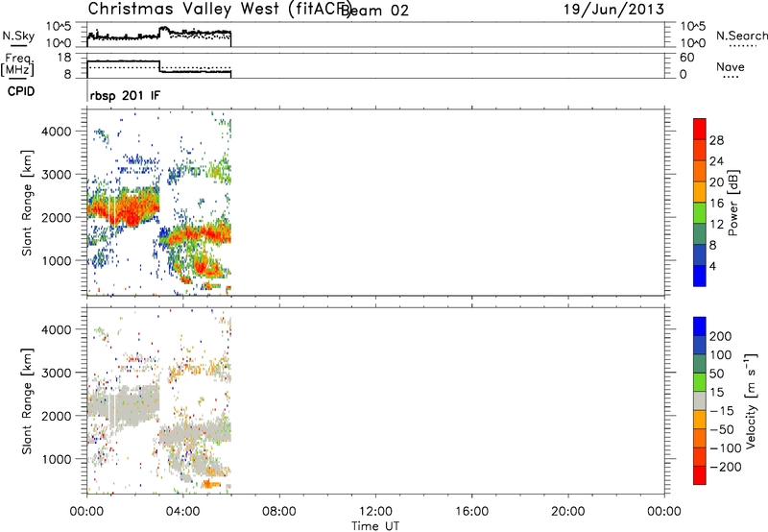768x532 pixels.
Task: Click the '20:00' time axis tick label
Action: pyautogui.click(x=568, y=512)
